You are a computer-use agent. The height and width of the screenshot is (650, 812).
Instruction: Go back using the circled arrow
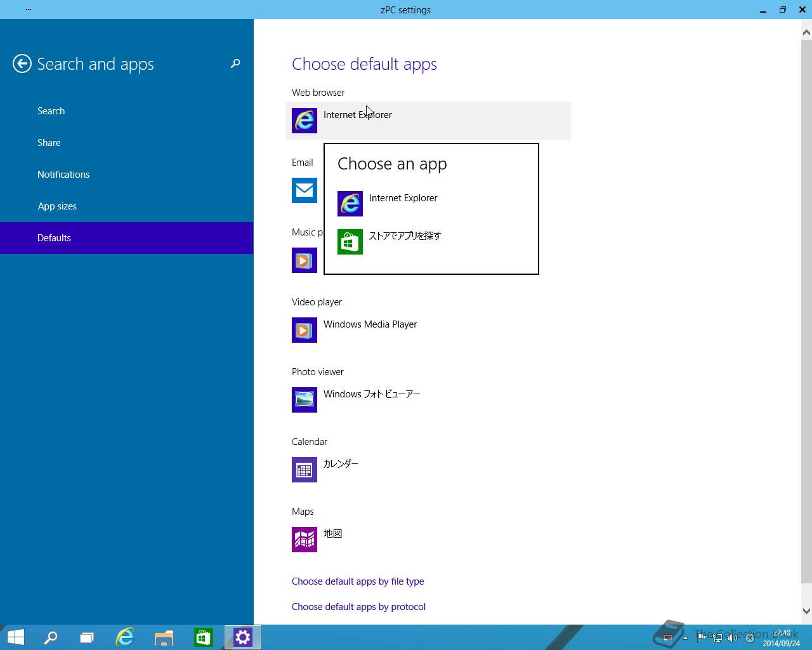tap(22, 63)
